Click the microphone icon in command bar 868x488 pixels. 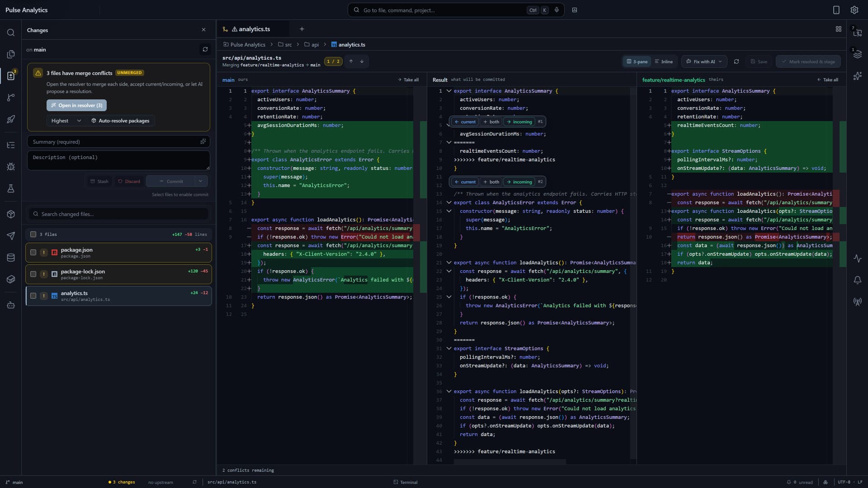coord(557,10)
